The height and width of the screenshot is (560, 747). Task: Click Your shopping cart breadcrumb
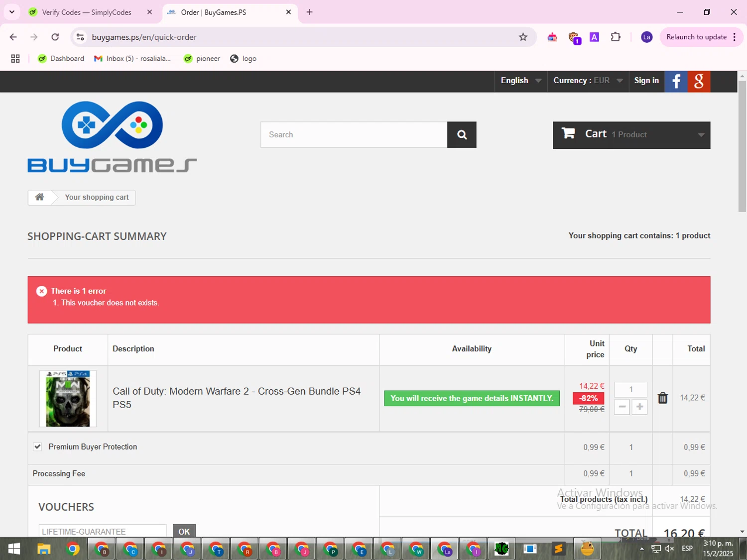[97, 197]
